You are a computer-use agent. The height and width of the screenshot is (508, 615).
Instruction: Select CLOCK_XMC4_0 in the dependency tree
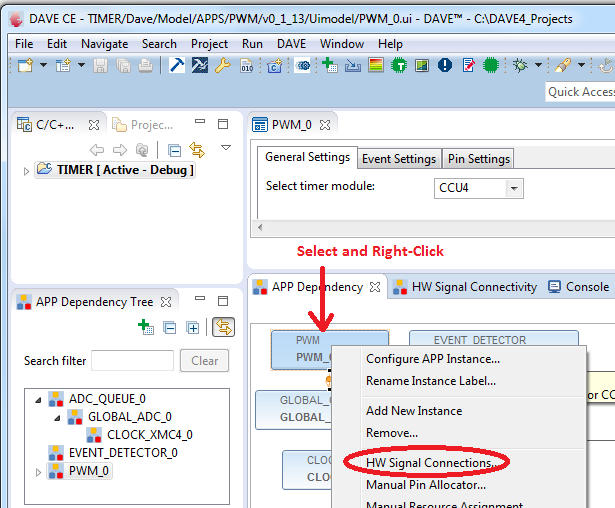[140, 435]
